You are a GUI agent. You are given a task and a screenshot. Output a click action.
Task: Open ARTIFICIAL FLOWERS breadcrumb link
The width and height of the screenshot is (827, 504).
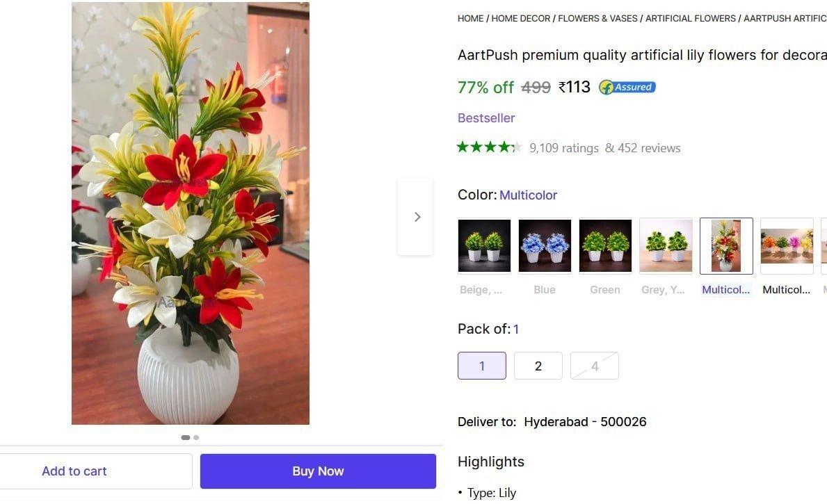point(690,19)
